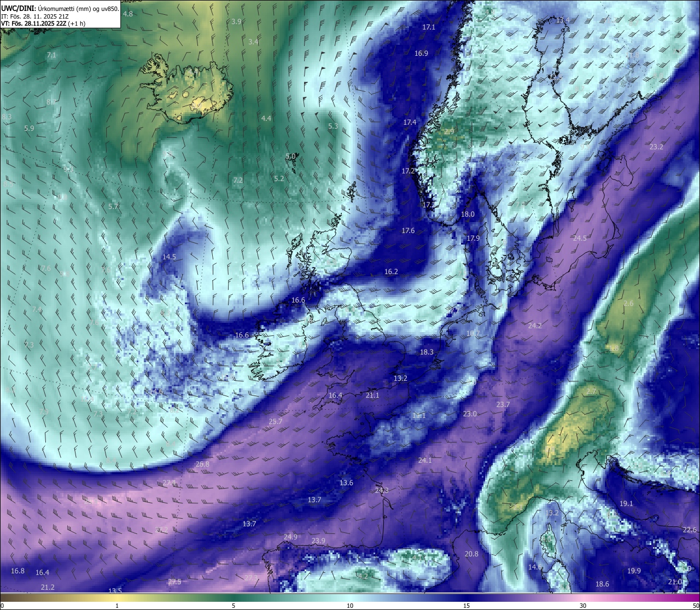Screen dimensions: 700x610
Task: Click the 20.8 value label
Action: pos(471,554)
